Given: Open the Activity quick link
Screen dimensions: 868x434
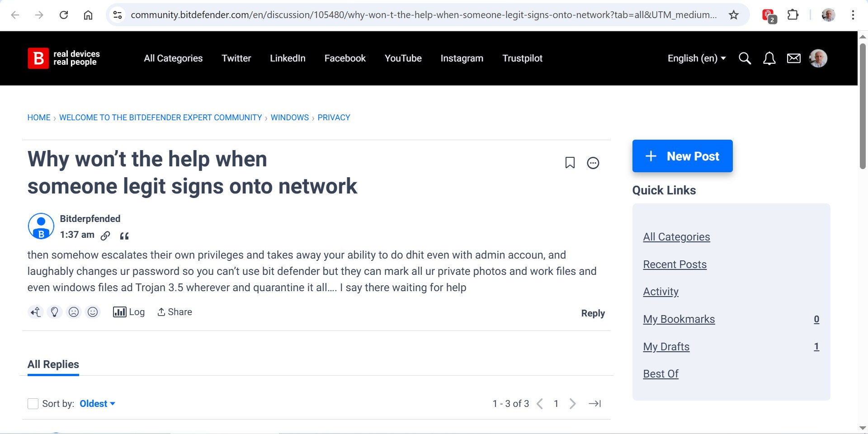Looking at the screenshot, I should [661, 292].
